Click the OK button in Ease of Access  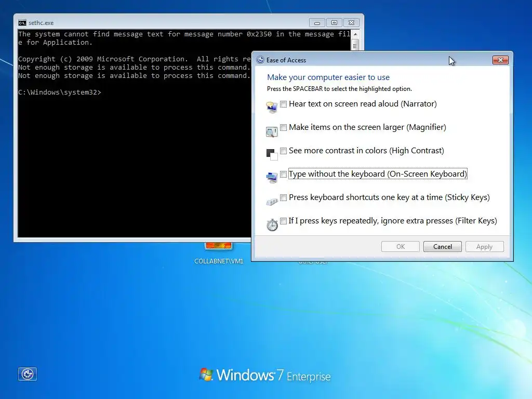(x=401, y=247)
